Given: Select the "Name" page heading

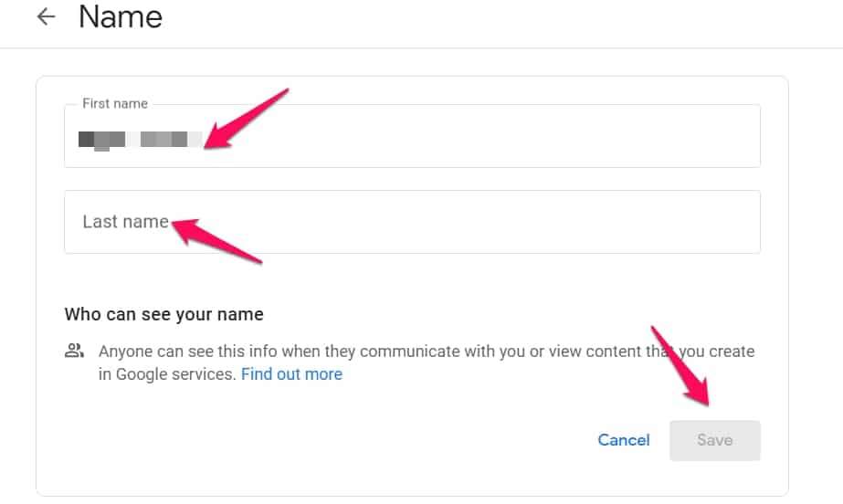Looking at the screenshot, I should [121, 16].
